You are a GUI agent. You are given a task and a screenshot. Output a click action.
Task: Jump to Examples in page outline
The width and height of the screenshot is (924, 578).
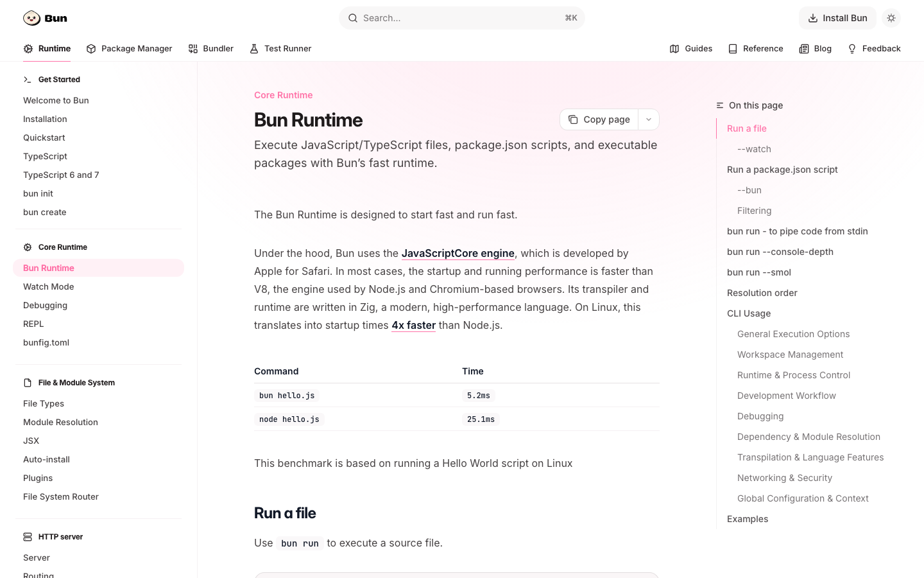(748, 519)
